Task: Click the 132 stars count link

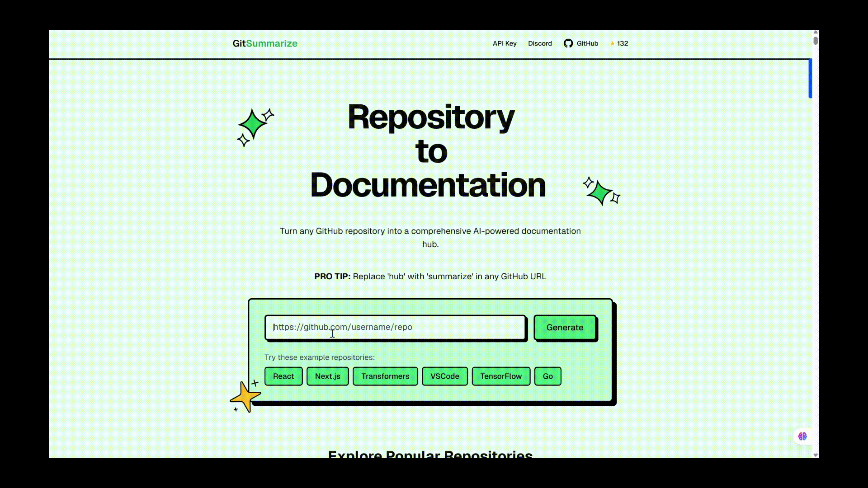Action: [623, 43]
